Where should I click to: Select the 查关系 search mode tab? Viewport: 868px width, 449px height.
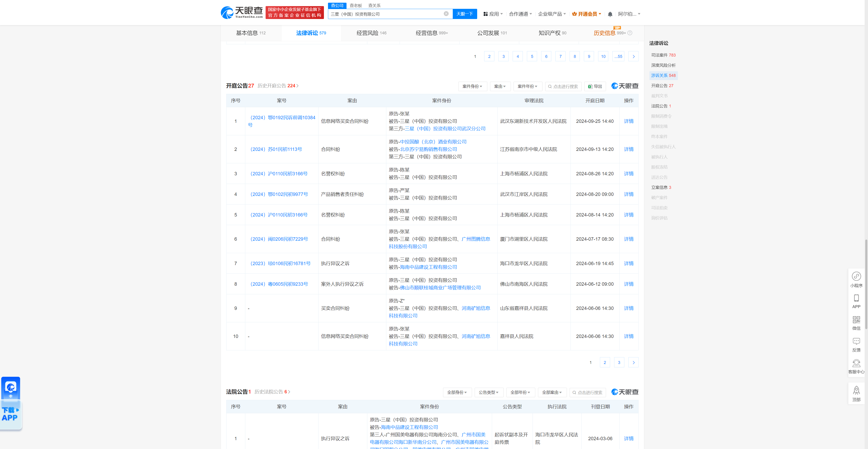(x=374, y=5)
